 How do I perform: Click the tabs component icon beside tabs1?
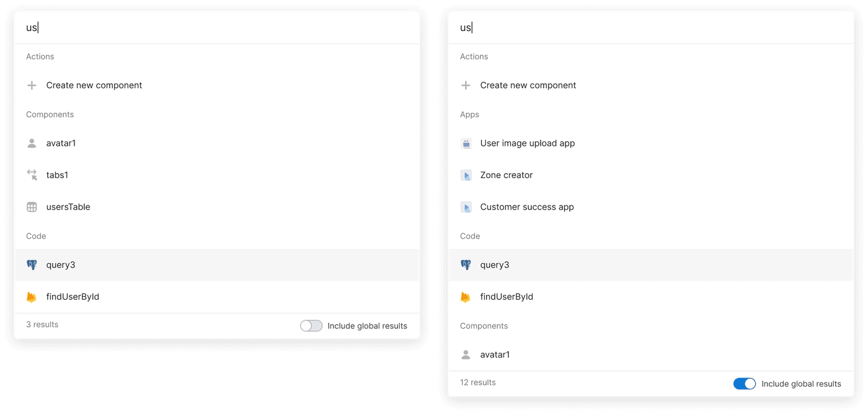point(32,174)
